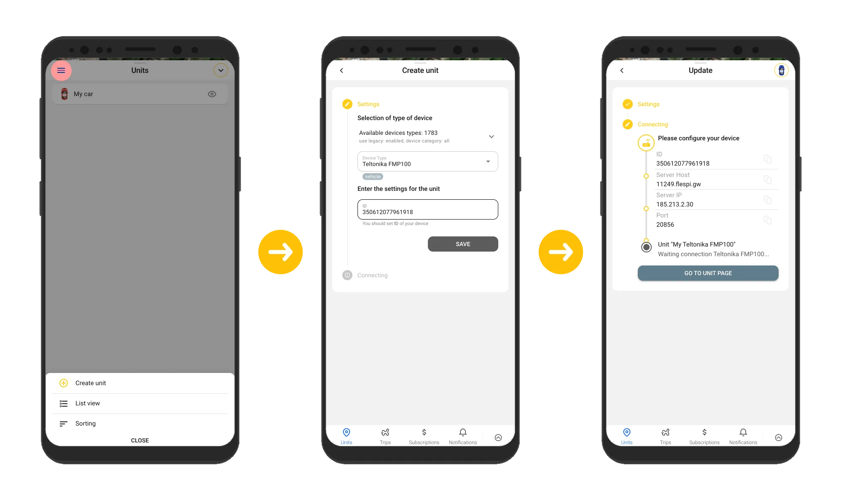Image resolution: width=841 pixels, height=504 pixels.
Task: Select List view menu option
Action: 87,403
